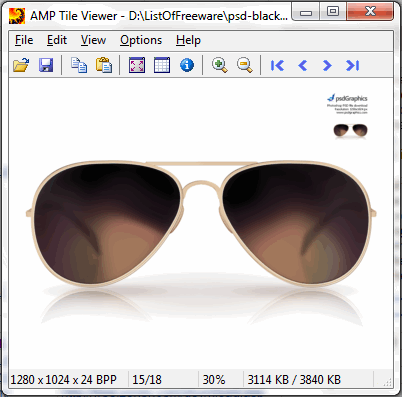
Task: Click the large sunglasses image
Action: [x=201, y=223]
